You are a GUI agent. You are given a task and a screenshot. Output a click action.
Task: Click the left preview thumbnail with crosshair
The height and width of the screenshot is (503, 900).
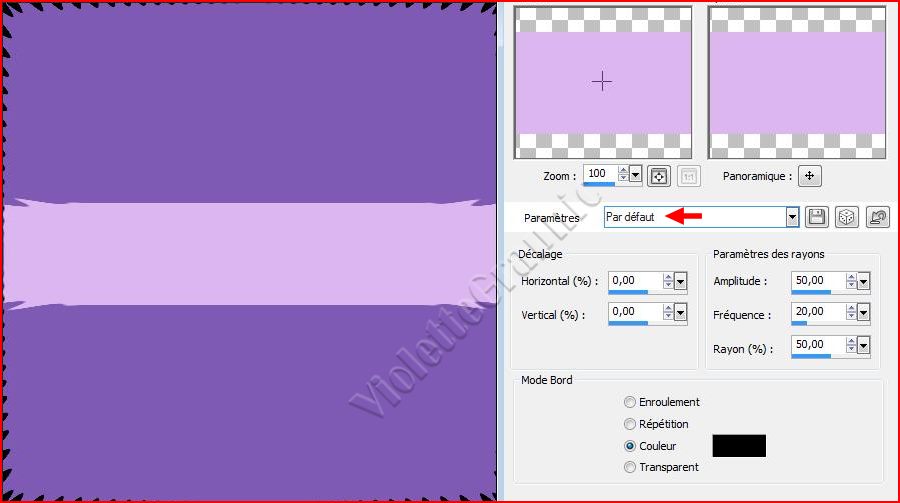pos(602,82)
